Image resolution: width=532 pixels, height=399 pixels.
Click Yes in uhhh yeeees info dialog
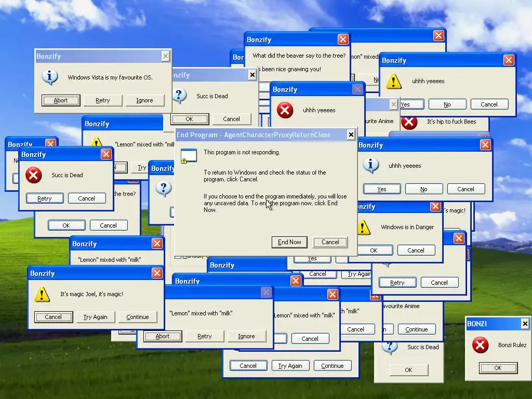coord(382,189)
